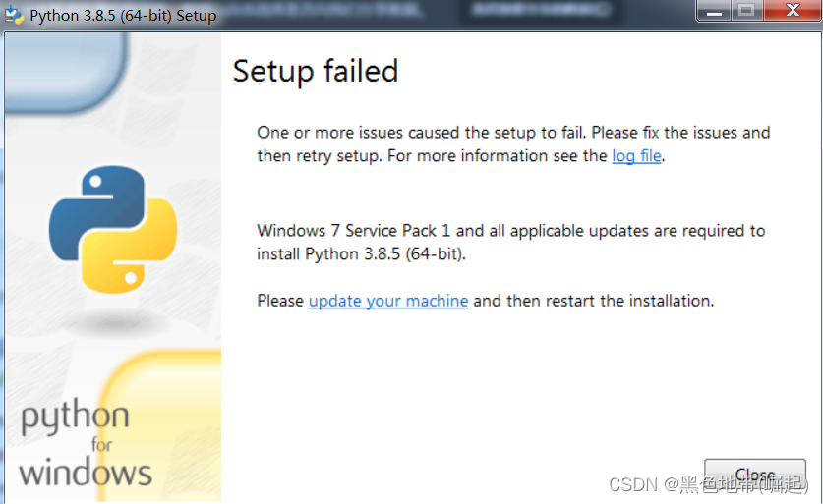Click the Python icon in the title bar
This screenshot has height=504, width=823.
point(15,16)
